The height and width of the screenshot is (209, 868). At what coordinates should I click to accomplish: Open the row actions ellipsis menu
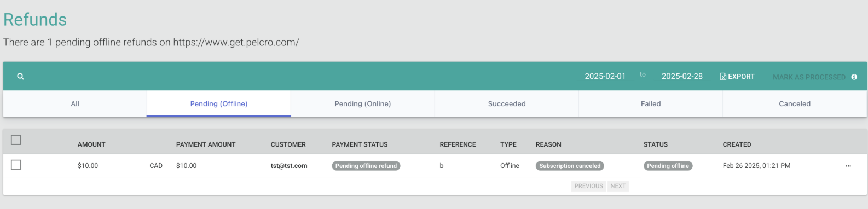848,166
